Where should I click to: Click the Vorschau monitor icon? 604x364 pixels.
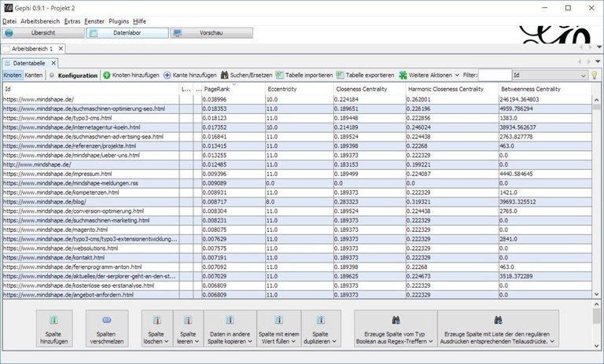click(177, 33)
